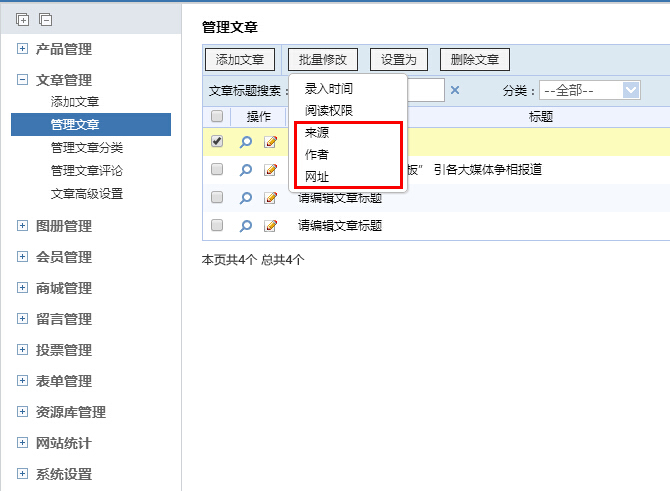Toggle the select-all checkbox in the table header

click(x=217, y=117)
